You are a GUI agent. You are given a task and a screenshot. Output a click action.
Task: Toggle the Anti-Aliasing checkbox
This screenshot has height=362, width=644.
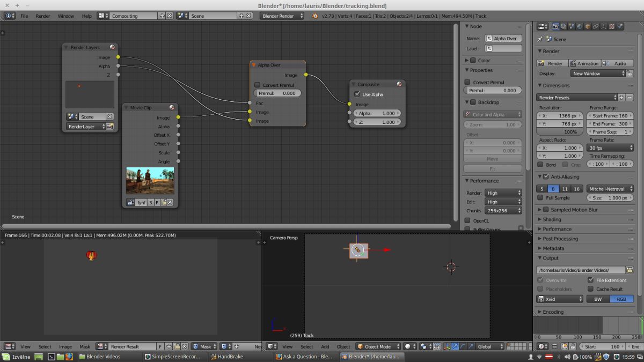(546, 176)
